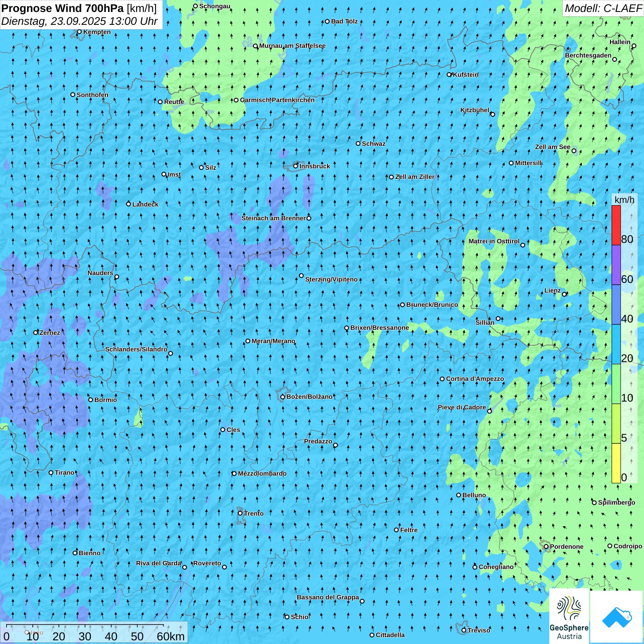Click the Sonthofen label
The height and width of the screenshot is (644, 644).
point(92,95)
